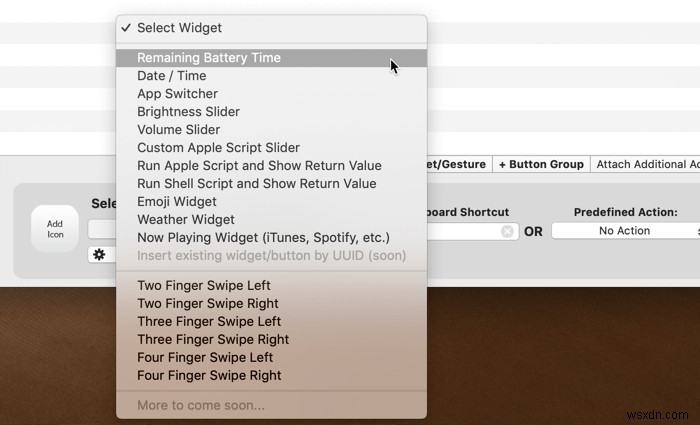Pick App Switcher from the list
Screen dimensions: 700x425
177,94
